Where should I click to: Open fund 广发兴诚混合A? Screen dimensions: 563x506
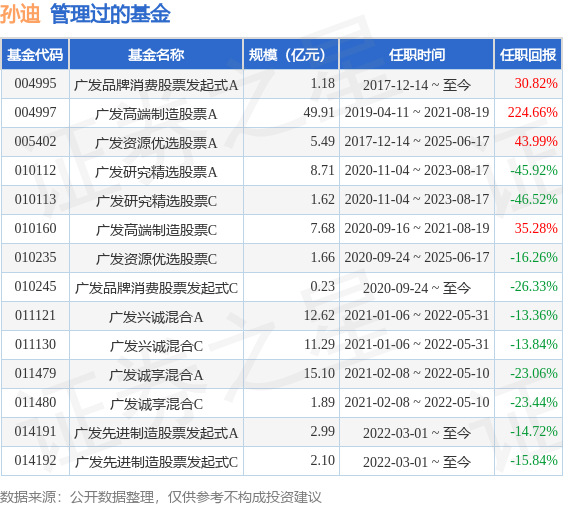point(156,317)
